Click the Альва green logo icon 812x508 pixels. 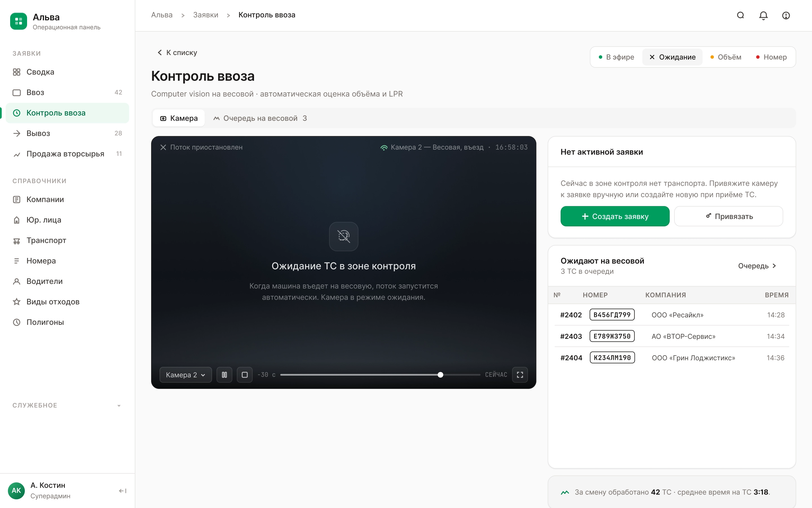click(x=18, y=21)
